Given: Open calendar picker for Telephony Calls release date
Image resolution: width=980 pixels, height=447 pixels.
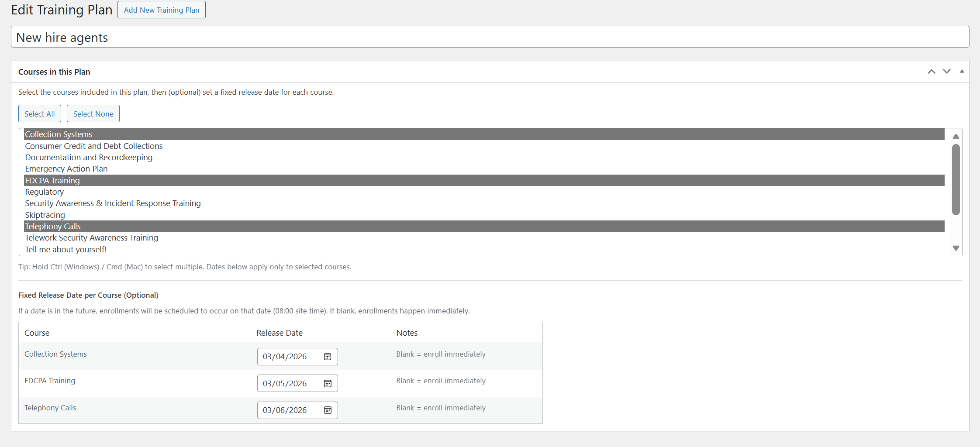Looking at the screenshot, I should coord(327,410).
